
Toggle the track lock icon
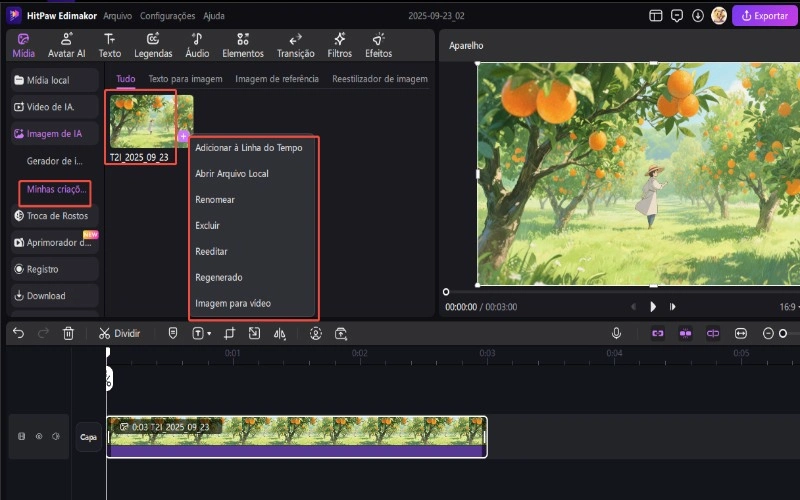(x=22, y=436)
